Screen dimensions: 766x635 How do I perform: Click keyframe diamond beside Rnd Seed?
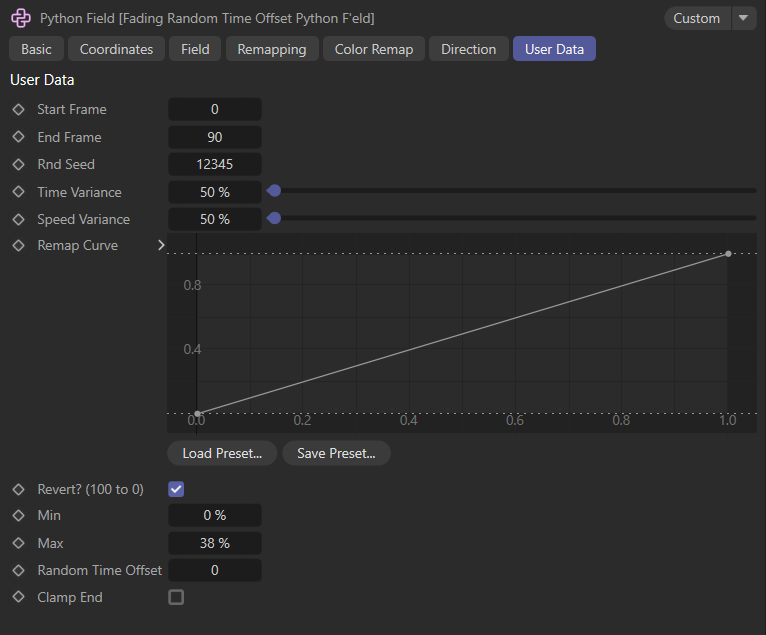(18, 164)
